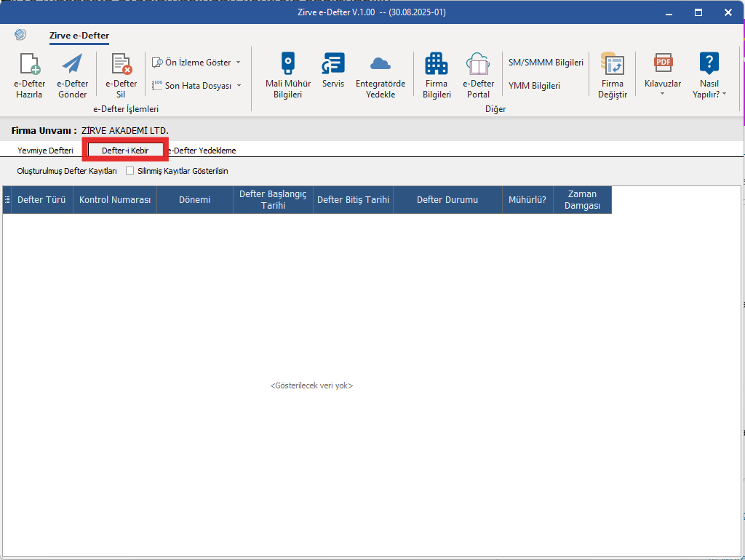745x560 pixels.
Task: Click the ZİRVE AKADEMİ LTD. company name
Action: pyautogui.click(x=125, y=131)
